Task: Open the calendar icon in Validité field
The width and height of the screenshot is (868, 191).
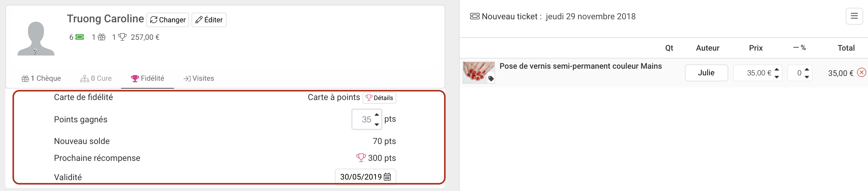Action: pyautogui.click(x=387, y=177)
